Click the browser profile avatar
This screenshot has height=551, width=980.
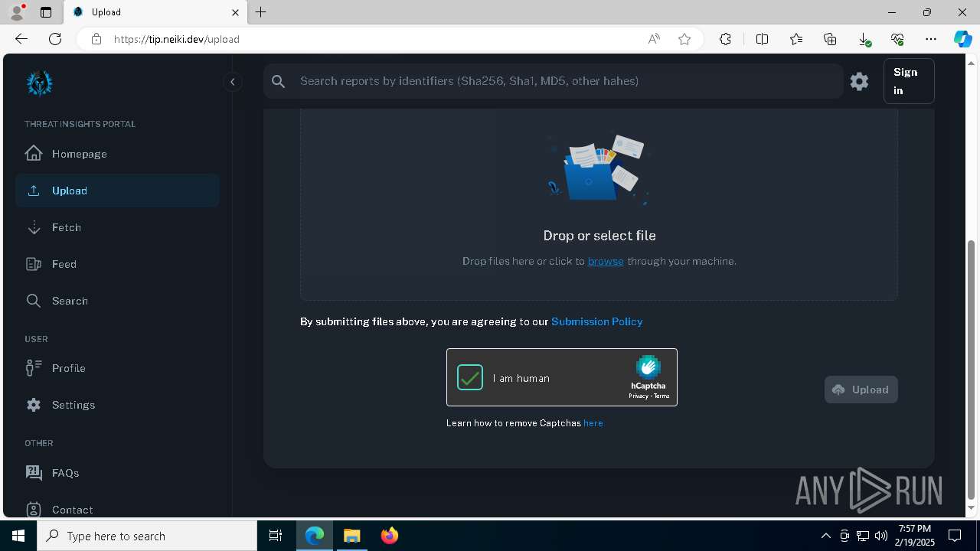(16, 12)
